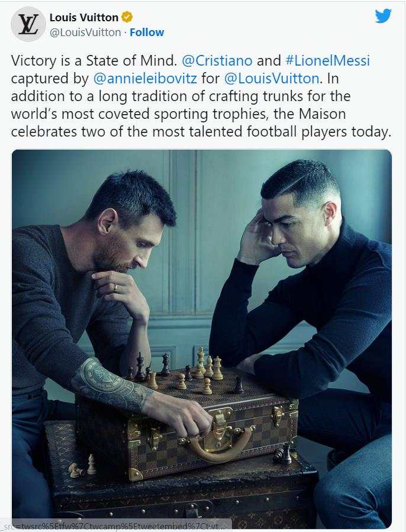This screenshot has height=532, width=406.
Task: Click the @LouisVuitton mention in tweet text
Action: pyautogui.click(x=272, y=79)
